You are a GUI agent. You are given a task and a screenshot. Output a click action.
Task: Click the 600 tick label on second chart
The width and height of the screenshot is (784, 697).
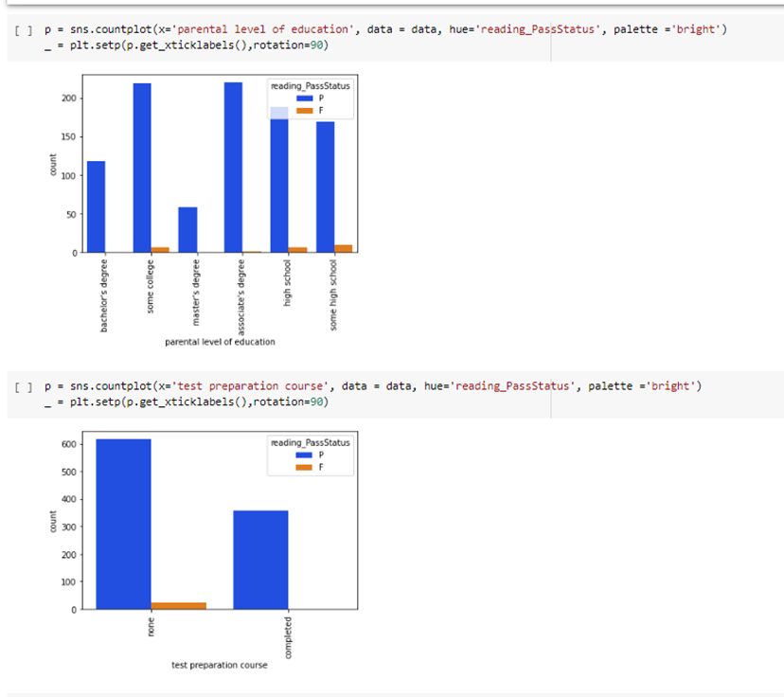click(69, 444)
